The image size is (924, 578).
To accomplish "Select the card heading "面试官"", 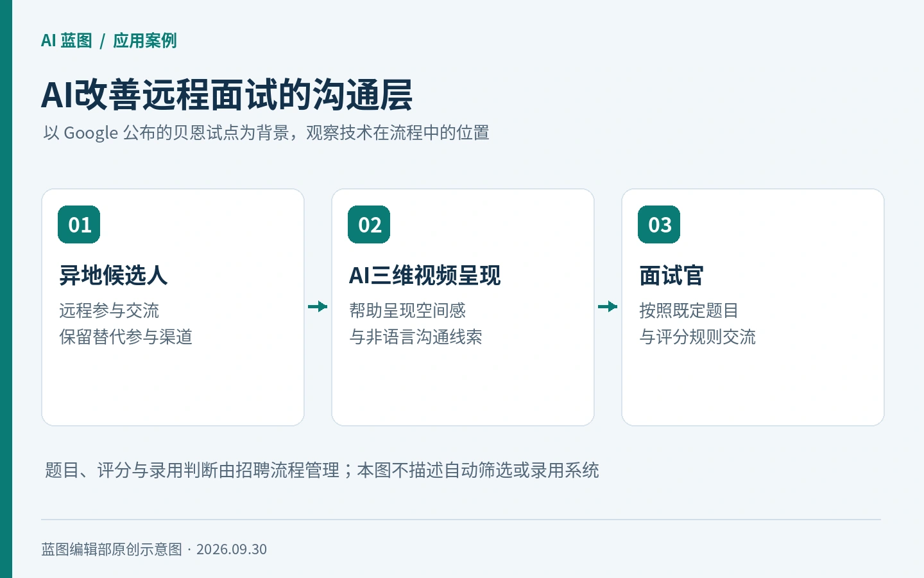I will [672, 276].
